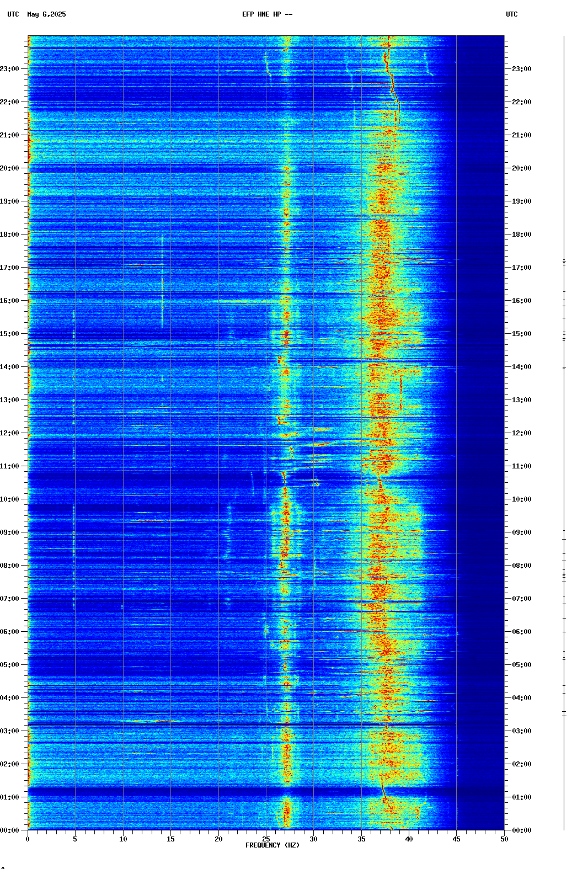The width and height of the screenshot is (588, 874).
Task: Select 22:00 on the right-hand time axis
Action: click(522, 102)
